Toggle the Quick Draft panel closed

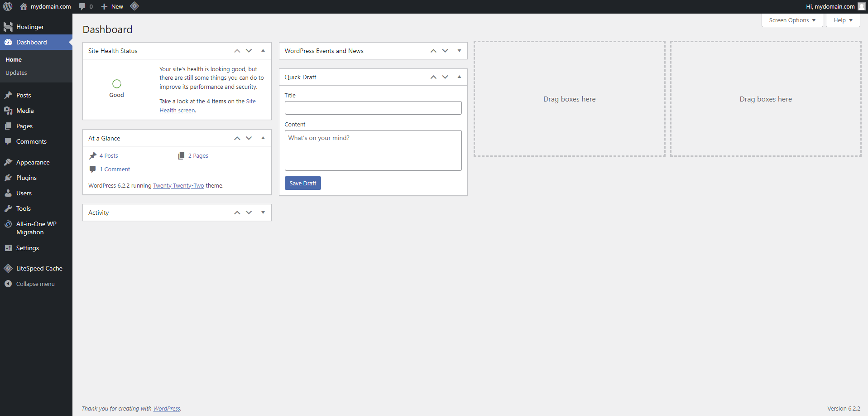point(459,77)
